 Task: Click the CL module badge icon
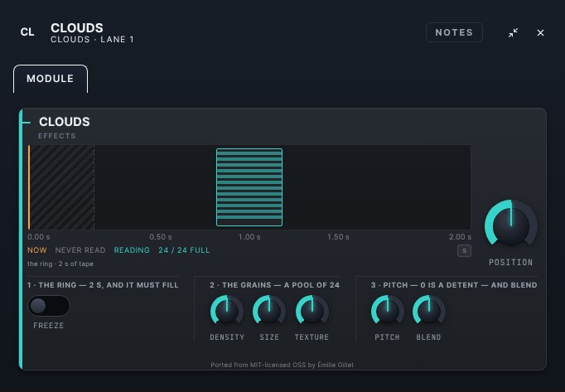(27, 32)
